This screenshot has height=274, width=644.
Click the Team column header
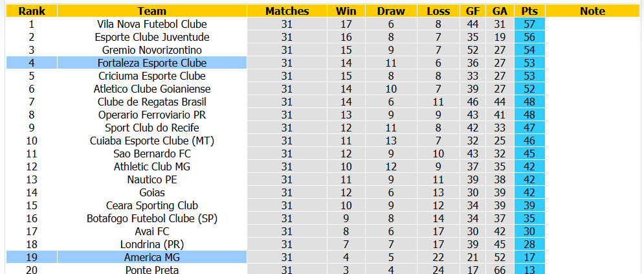(152, 11)
